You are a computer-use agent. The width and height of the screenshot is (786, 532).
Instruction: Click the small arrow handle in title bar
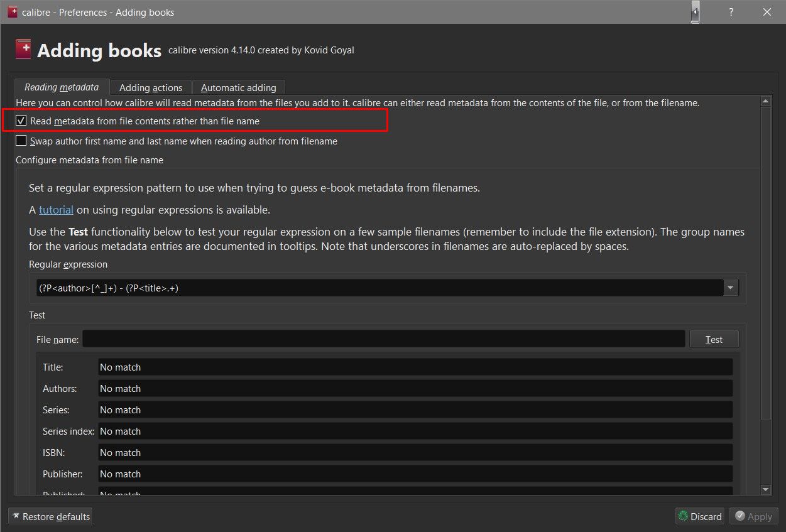click(695, 12)
